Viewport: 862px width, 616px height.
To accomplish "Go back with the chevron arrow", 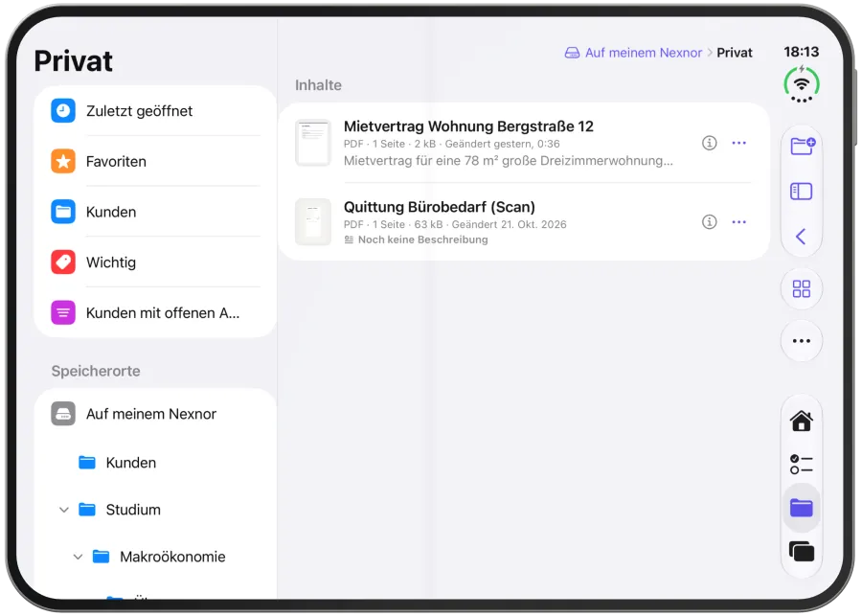I will [x=801, y=237].
